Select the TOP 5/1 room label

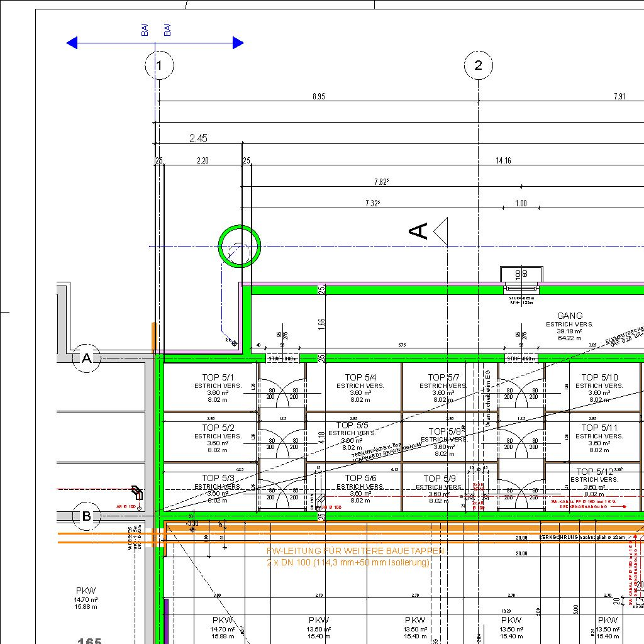(x=218, y=377)
